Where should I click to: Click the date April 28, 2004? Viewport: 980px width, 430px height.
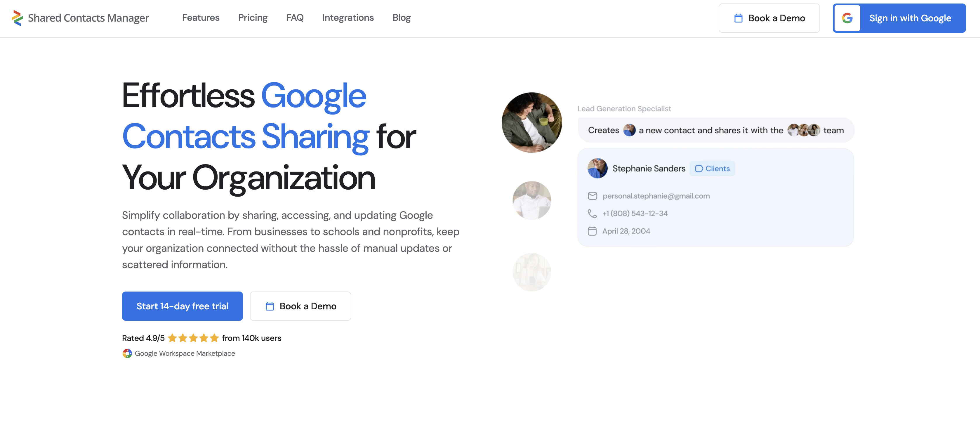pyautogui.click(x=626, y=231)
